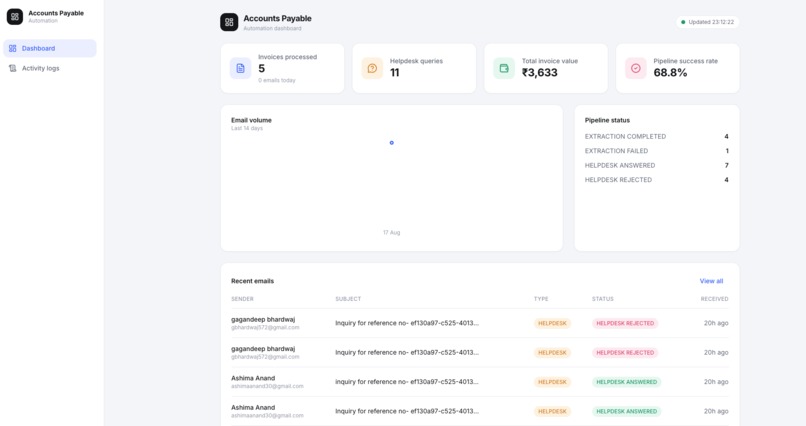Viewport: 806px width, 426px height.
Task: Click the 68.8% success rate value
Action: coord(670,72)
